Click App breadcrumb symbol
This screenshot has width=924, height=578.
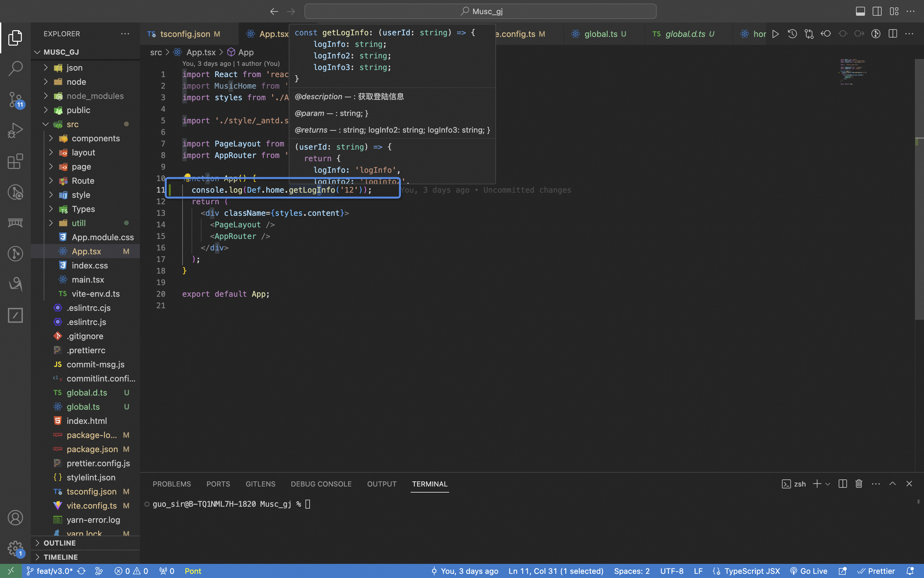point(241,52)
